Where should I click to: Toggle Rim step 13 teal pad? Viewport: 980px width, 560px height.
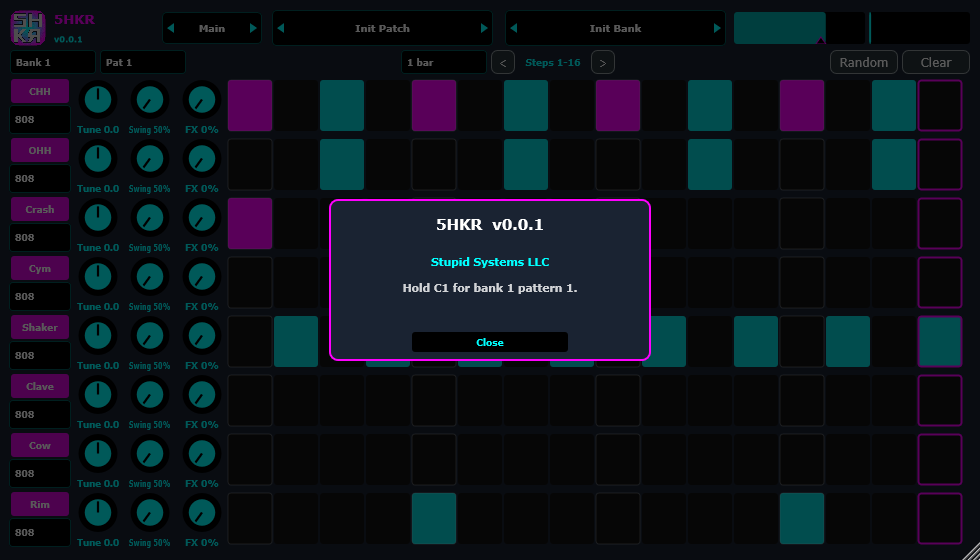pos(802,519)
